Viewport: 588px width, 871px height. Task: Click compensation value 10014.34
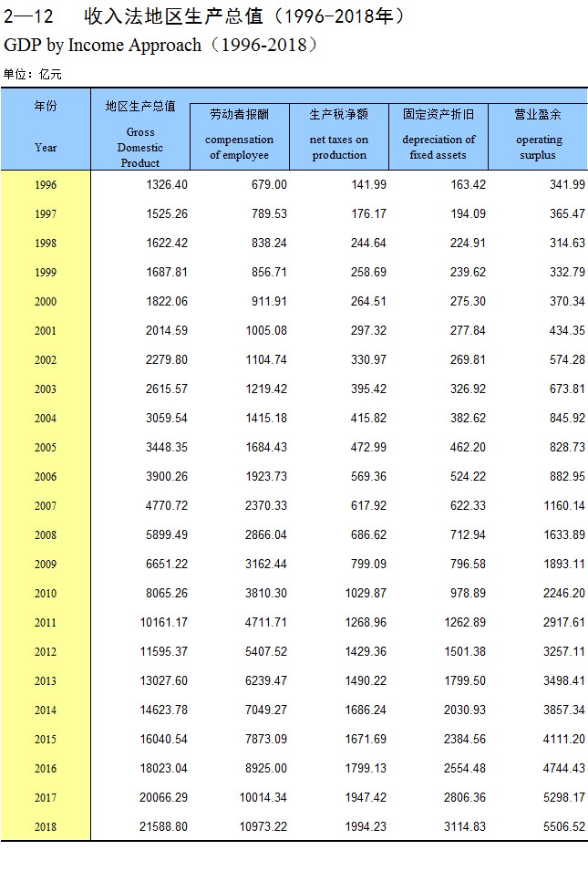[x=263, y=798]
